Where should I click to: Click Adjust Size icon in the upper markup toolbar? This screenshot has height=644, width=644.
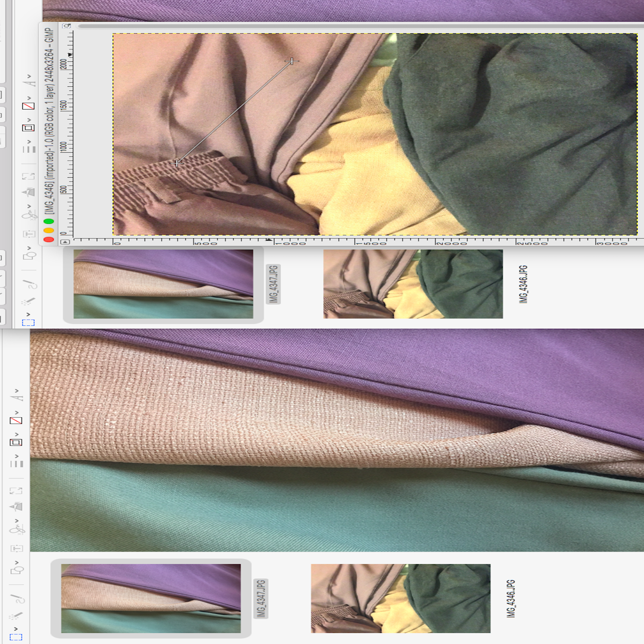(x=28, y=176)
